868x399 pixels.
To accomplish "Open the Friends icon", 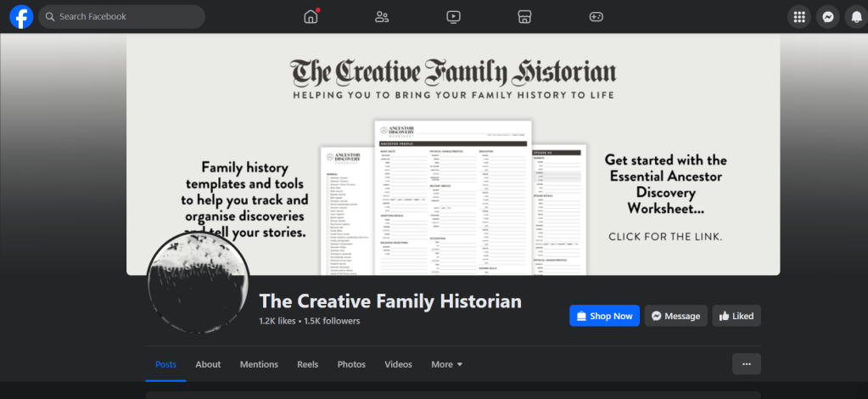I will click(x=382, y=17).
